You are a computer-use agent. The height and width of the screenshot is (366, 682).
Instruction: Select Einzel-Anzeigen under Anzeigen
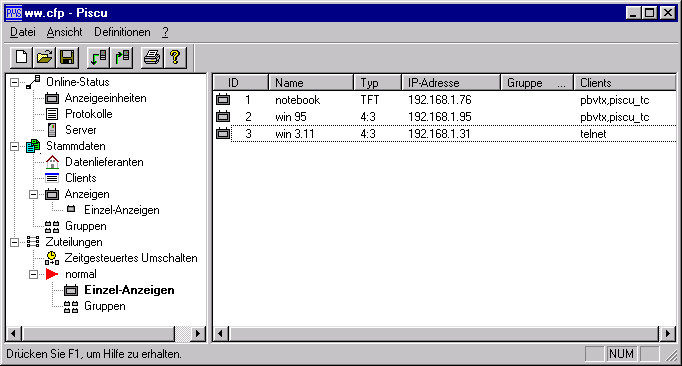pos(122,210)
